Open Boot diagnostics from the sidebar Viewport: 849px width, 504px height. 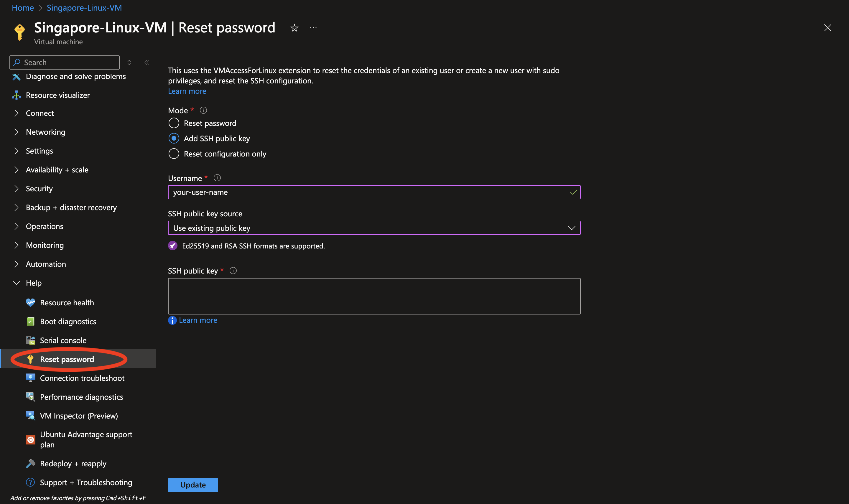68,321
